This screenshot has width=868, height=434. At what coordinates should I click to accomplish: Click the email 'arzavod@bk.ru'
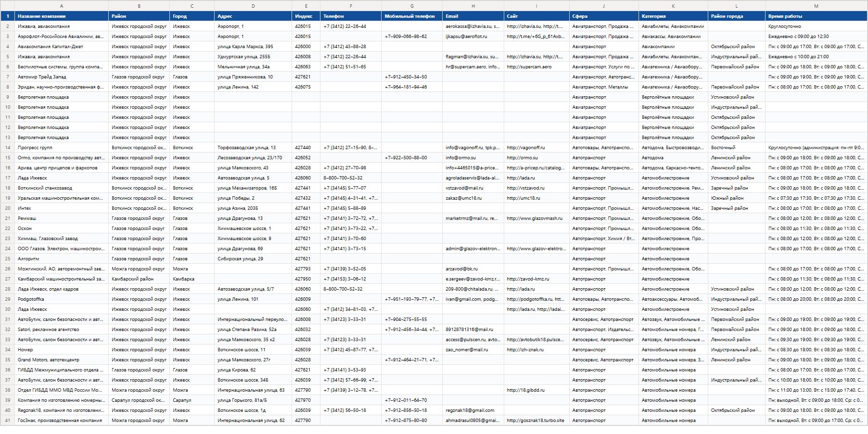click(x=473, y=269)
